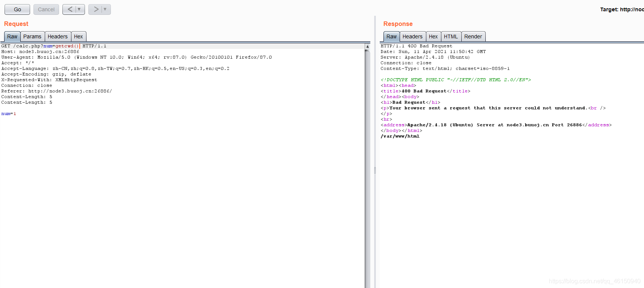Click the first Content-Length: 5 line
This screenshot has height=288, width=644.
click(27, 97)
